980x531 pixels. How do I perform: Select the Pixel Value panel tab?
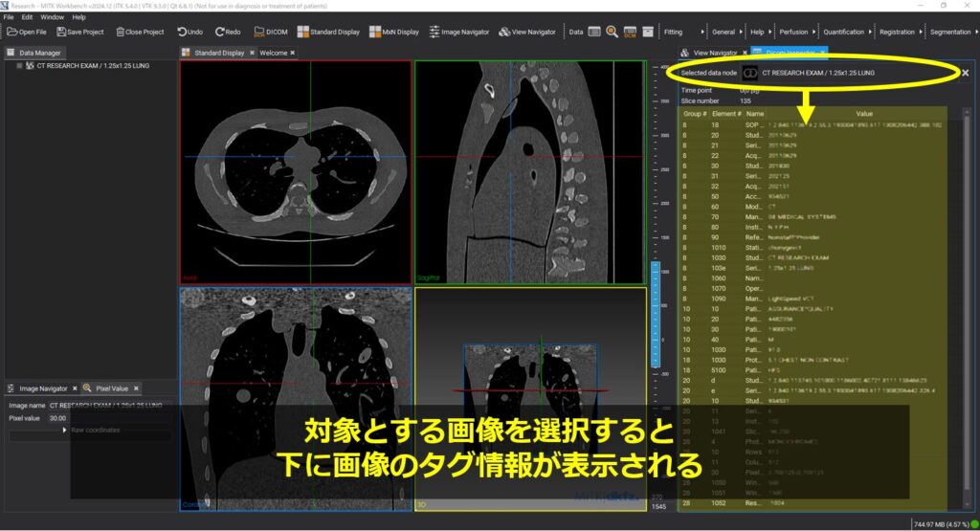pyautogui.click(x=111, y=388)
